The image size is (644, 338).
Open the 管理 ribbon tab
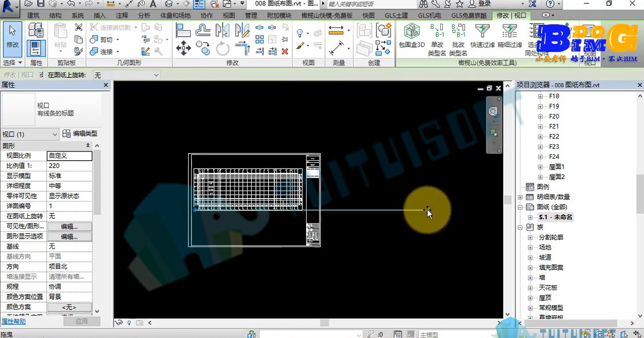click(x=251, y=16)
